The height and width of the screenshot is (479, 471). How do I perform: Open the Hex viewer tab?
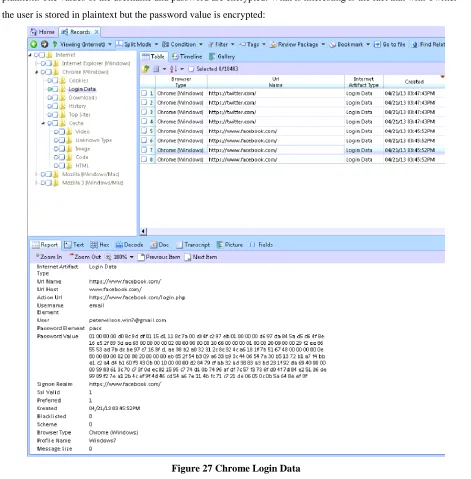click(x=100, y=245)
